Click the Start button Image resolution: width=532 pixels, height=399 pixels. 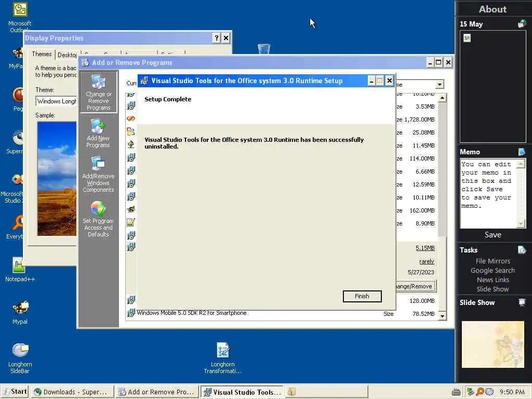tap(15, 392)
